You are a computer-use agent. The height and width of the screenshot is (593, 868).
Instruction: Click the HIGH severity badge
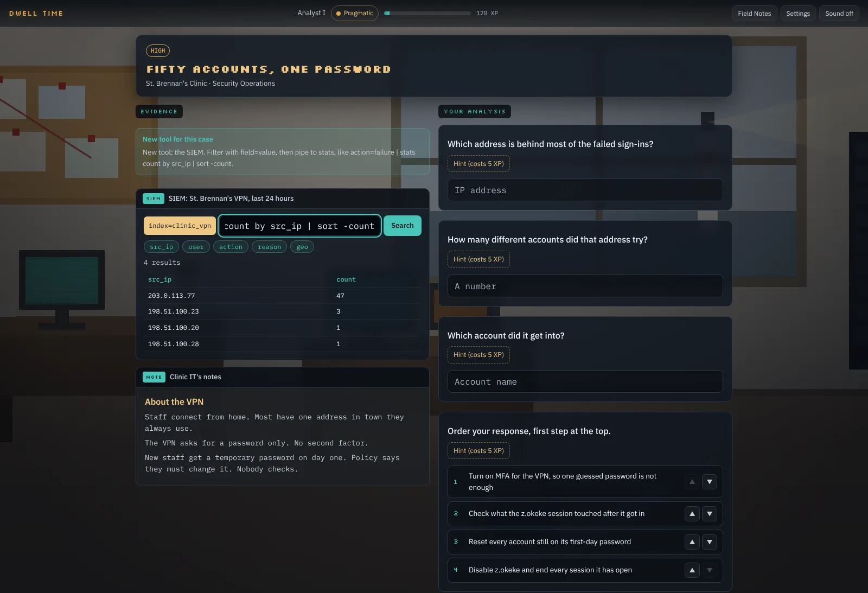[158, 50]
